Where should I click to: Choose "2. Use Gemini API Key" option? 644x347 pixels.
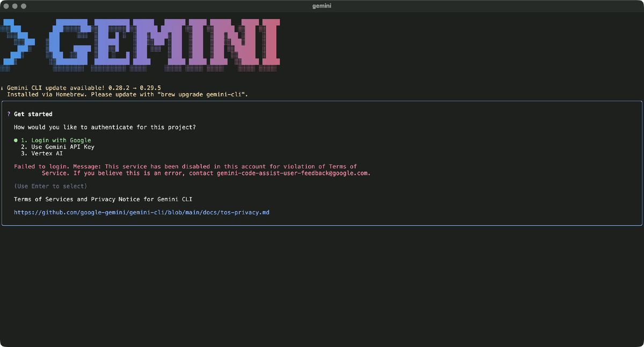57,147
